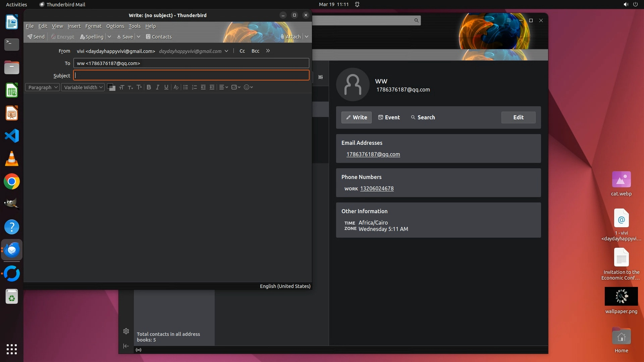The image size is (644, 362).
Task: Expand the Spelling language dropdown arrow
Action: pos(109,37)
